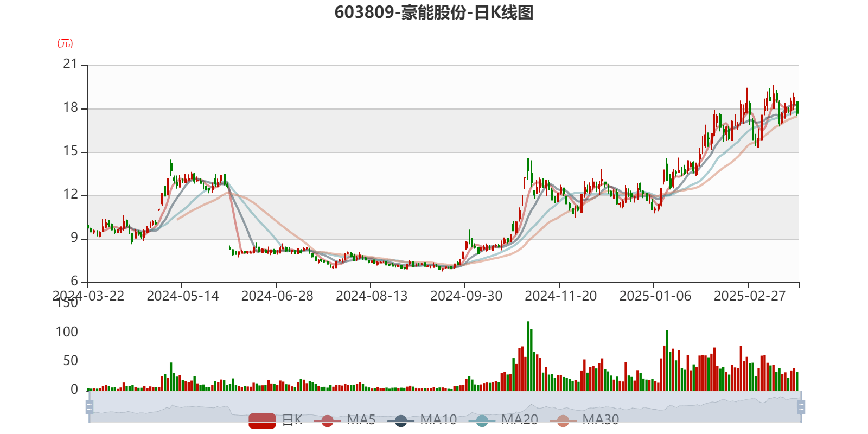868x434 pixels.
Task: Hide the MA10 series via label
Action: tap(438, 419)
